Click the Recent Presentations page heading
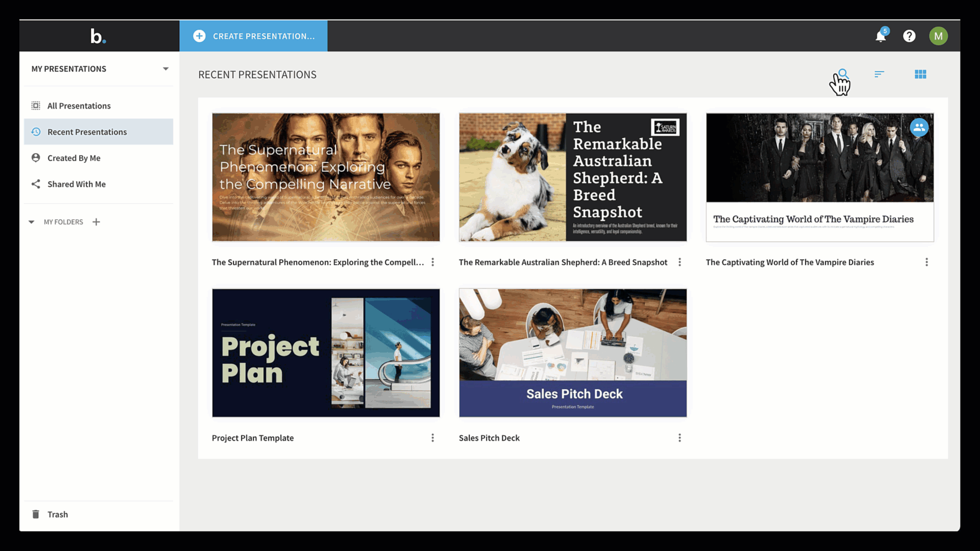Viewport: 980px width, 551px height. pyautogui.click(x=257, y=74)
